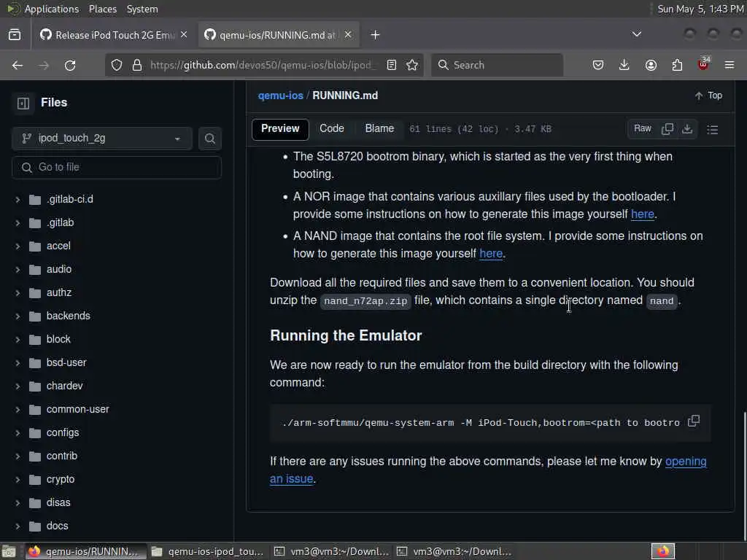This screenshot has width=747, height=560.
Task: Expand the block folder
Action: 18,340
